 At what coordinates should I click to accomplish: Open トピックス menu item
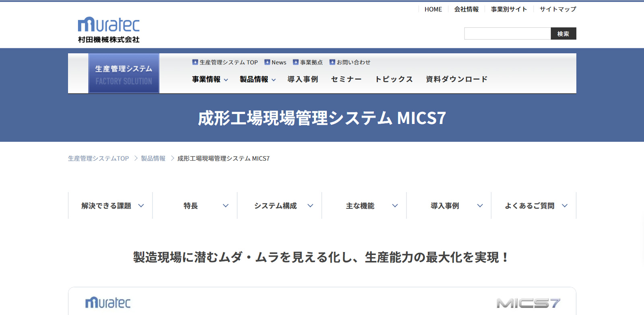[394, 79]
